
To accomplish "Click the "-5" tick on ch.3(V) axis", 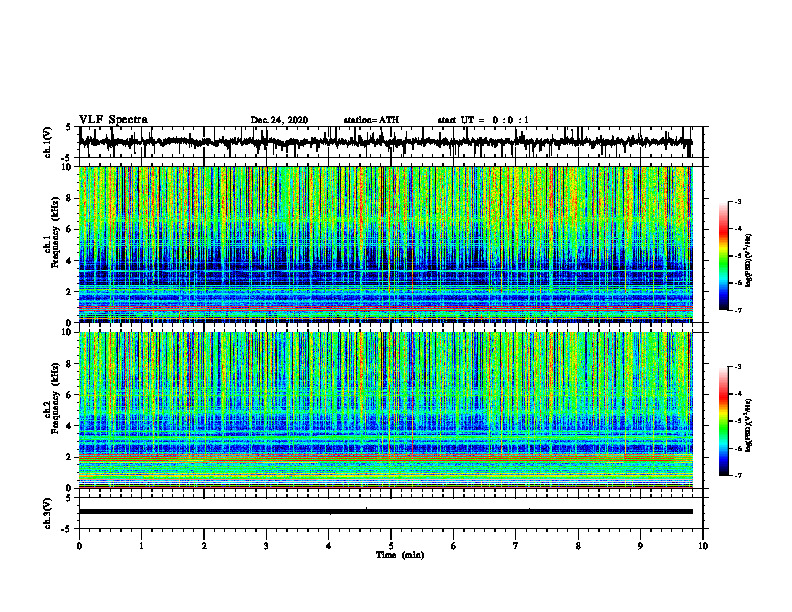I will click(67, 529).
